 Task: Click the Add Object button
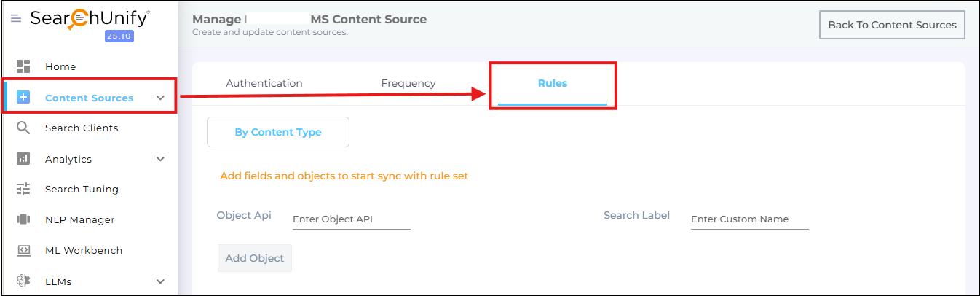(x=255, y=258)
